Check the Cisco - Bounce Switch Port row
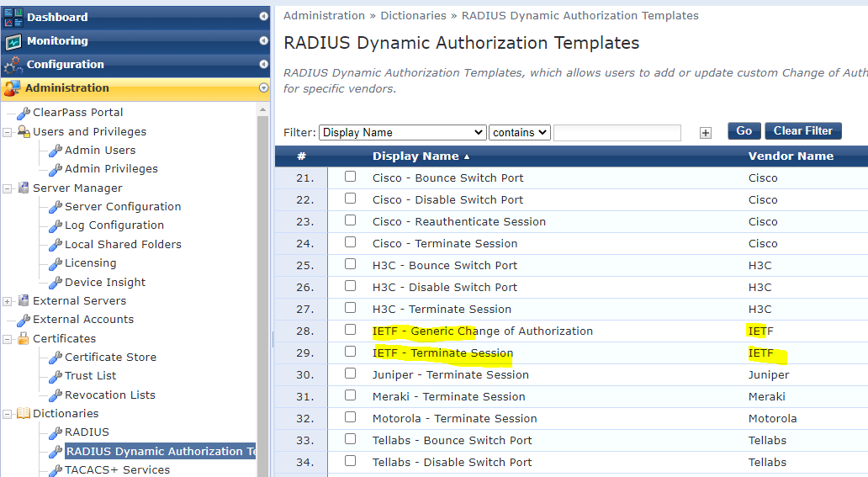Screen dimensions: 868x477 pyautogui.click(x=350, y=176)
